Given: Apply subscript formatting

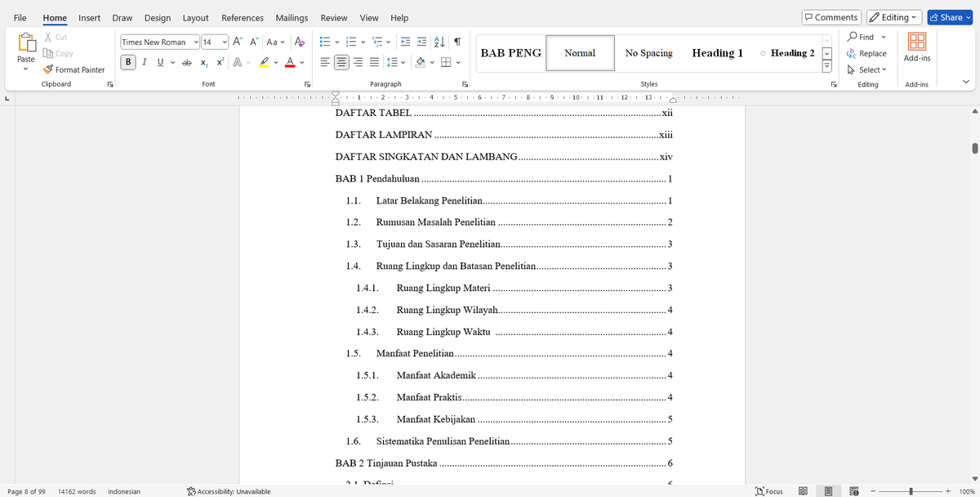Looking at the screenshot, I should click(204, 62).
